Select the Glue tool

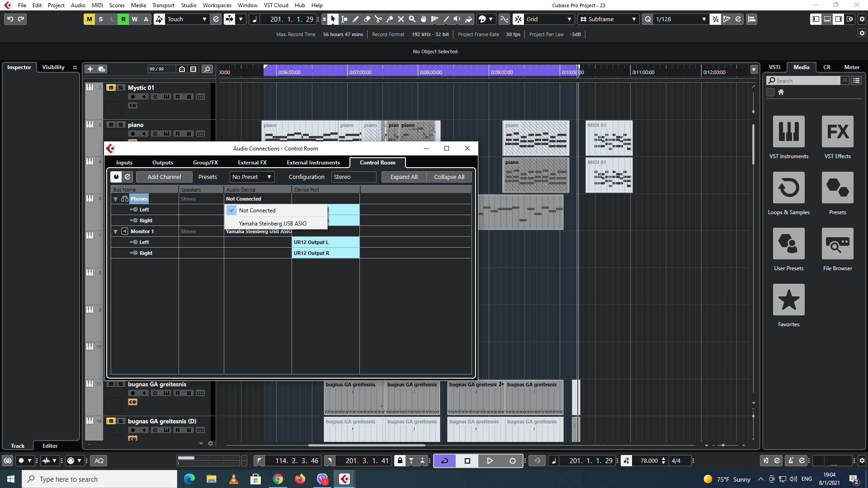click(x=390, y=19)
